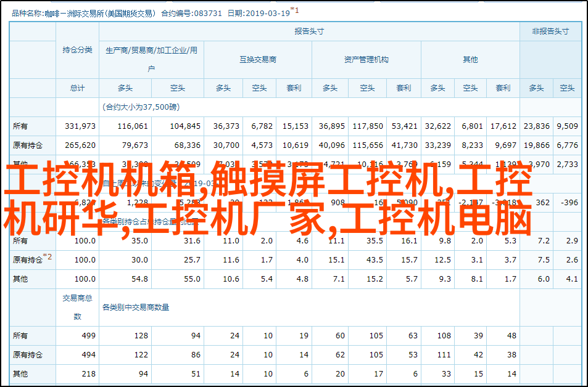Image resolution: width=588 pixels, height=387 pixels.
Task: Select the cell showing 19,866
Action: coord(537,145)
